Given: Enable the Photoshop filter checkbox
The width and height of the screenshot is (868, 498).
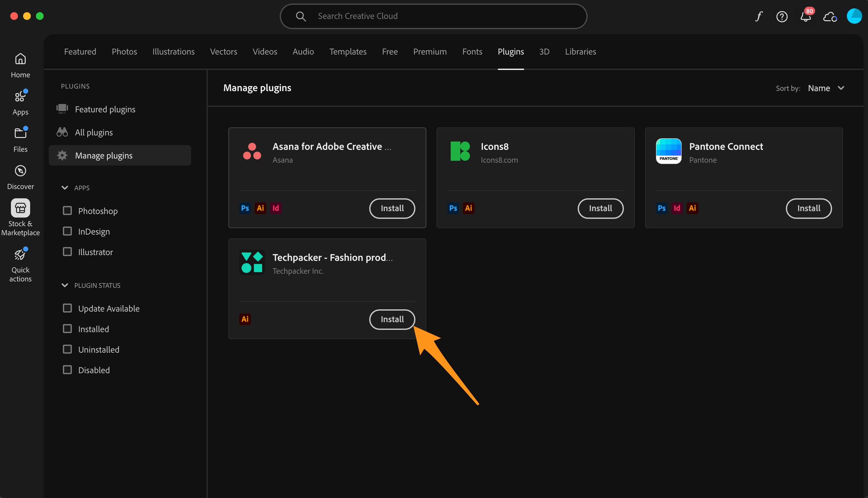Looking at the screenshot, I should point(67,211).
